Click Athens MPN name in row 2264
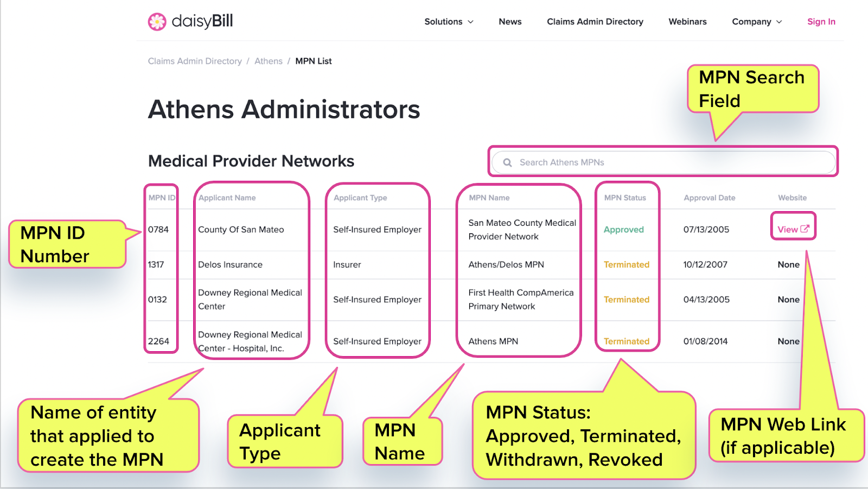 [x=493, y=341]
